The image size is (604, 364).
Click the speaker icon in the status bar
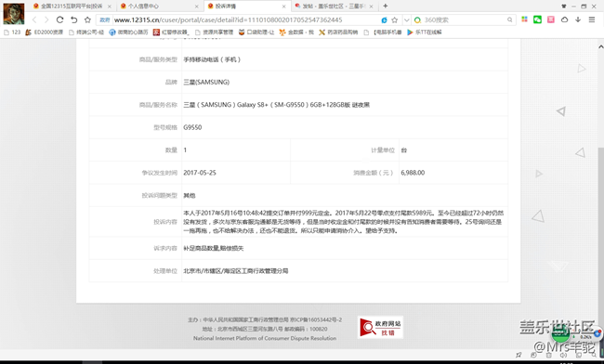tap(563, 355)
